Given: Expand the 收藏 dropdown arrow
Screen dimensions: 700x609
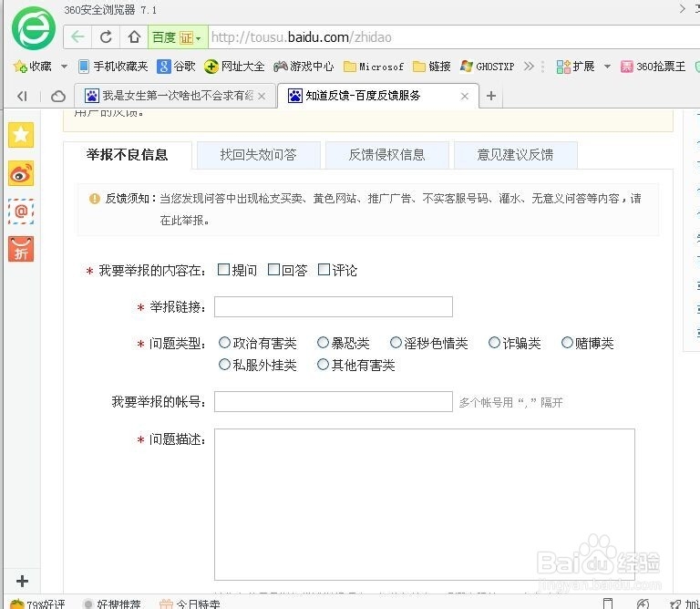Looking at the screenshot, I should pyautogui.click(x=64, y=67).
